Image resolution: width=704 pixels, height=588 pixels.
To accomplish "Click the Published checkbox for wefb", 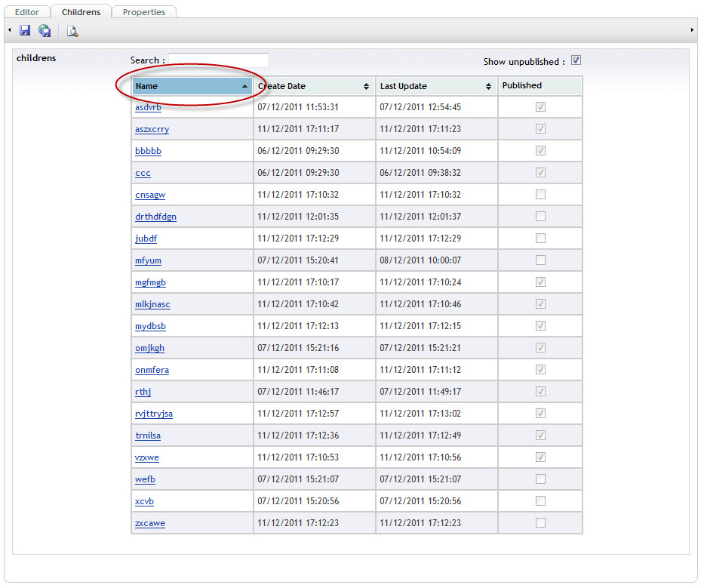I will 540,479.
